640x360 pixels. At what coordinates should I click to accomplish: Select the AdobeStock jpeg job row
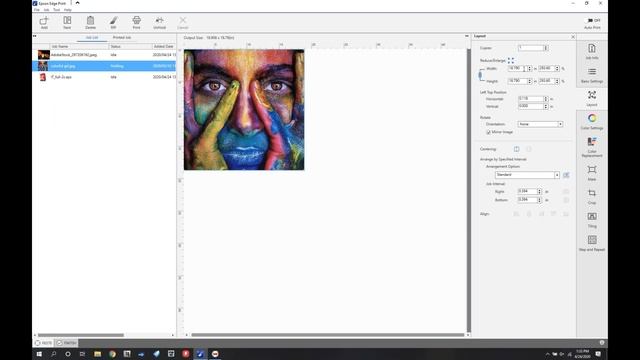[104, 55]
